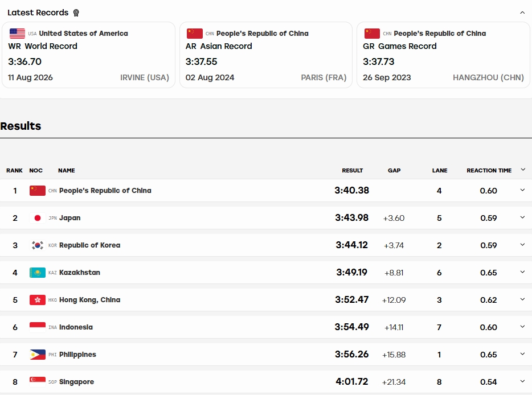Click the Kazakhstan team name
Viewport: 532px width, 395px height.
pyautogui.click(x=80, y=273)
